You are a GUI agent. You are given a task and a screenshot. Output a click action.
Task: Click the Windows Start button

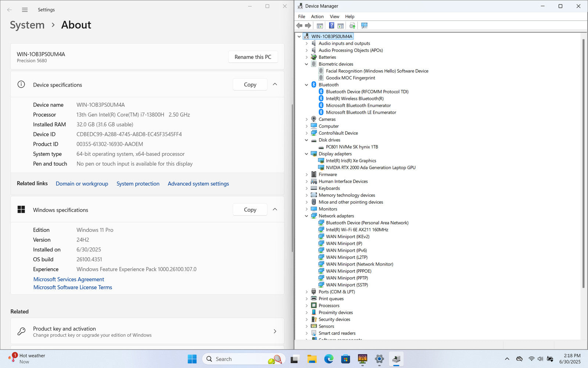click(x=192, y=359)
